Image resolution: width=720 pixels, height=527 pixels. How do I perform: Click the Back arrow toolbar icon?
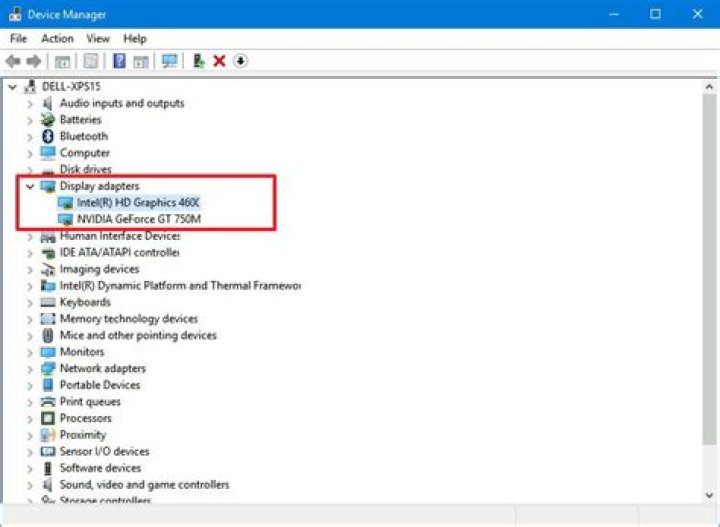13,61
